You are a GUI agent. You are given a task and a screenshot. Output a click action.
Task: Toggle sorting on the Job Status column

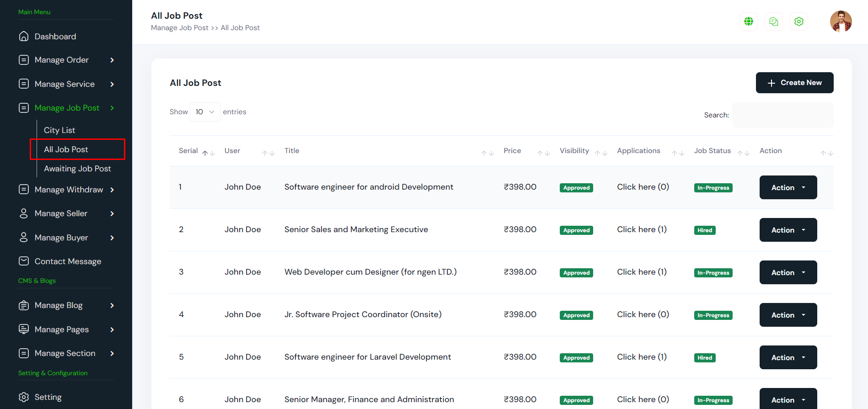pos(743,153)
